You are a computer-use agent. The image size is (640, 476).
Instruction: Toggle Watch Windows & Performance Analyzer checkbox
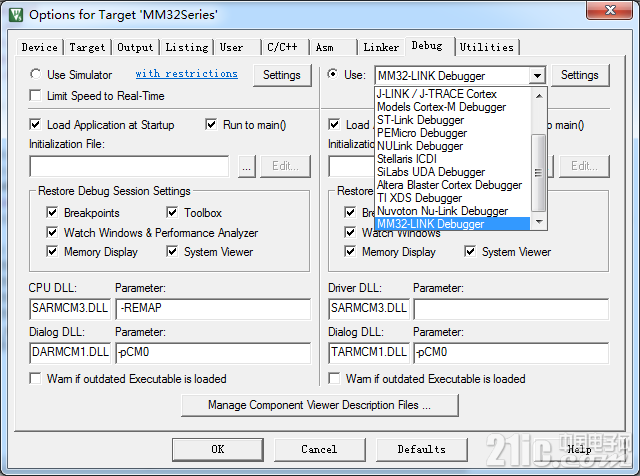pos(52,232)
